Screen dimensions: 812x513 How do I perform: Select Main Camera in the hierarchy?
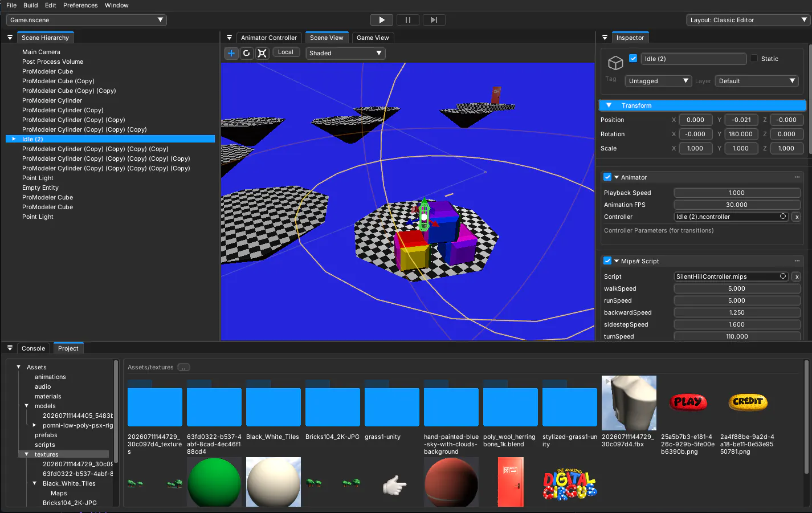41,52
